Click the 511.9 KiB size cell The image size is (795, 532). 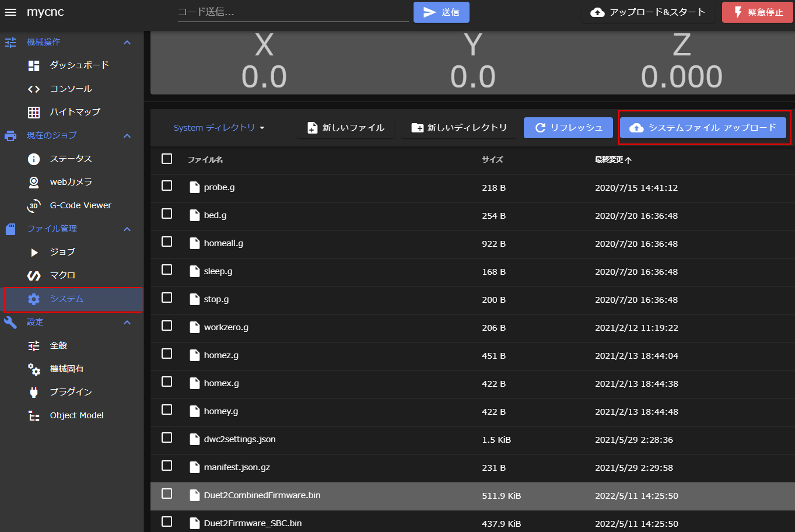(502, 496)
